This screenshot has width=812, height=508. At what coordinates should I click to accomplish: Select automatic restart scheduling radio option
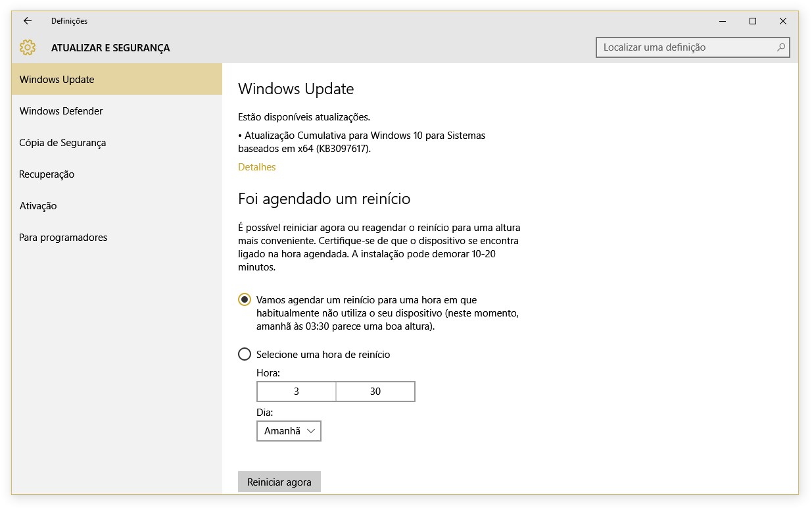pyautogui.click(x=245, y=300)
